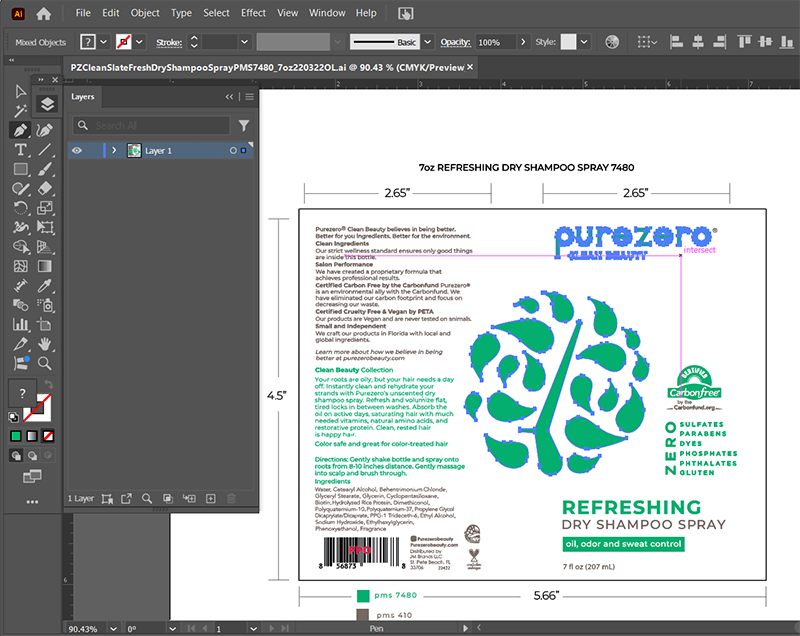This screenshot has height=636, width=800.
Task: Select the Zoom tool
Action: (x=44, y=363)
